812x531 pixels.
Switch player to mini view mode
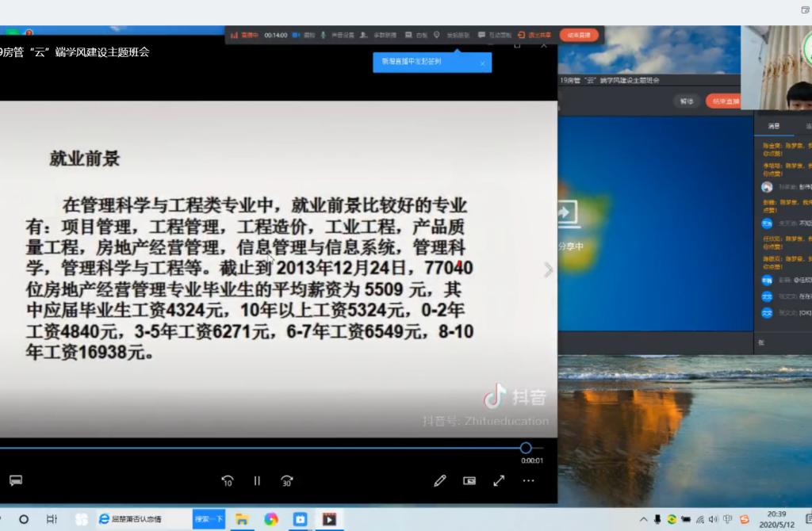[x=469, y=480]
